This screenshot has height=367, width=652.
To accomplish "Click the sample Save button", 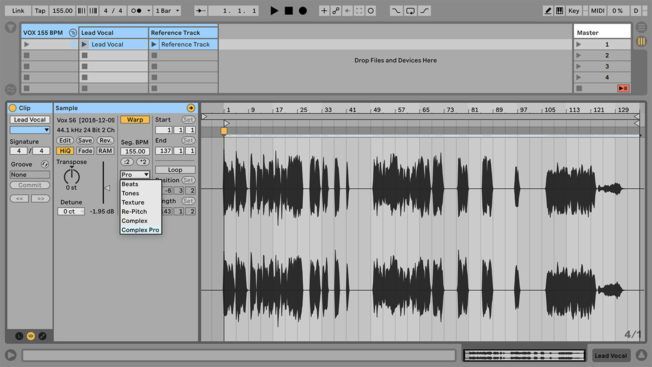I will point(85,140).
